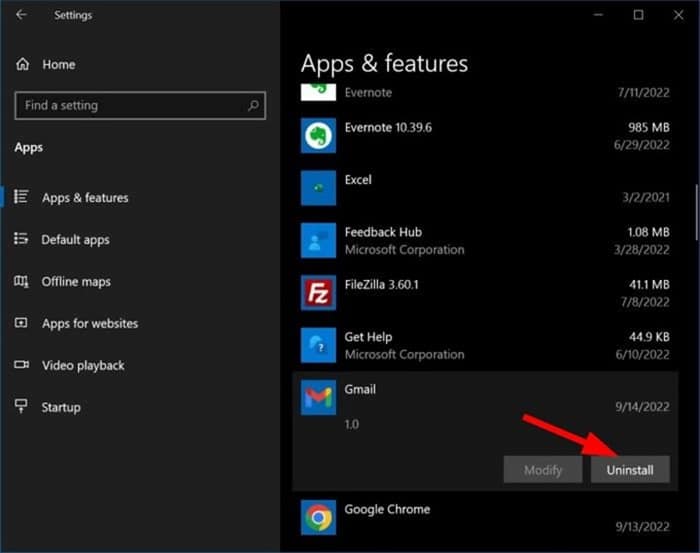Minimize the Settings window

pyautogui.click(x=598, y=15)
